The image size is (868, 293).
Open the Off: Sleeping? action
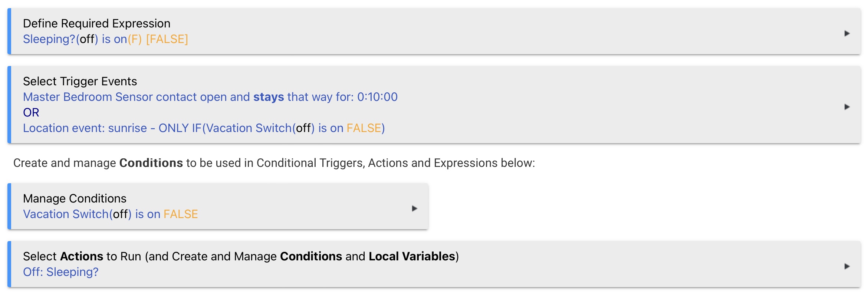[61, 272]
